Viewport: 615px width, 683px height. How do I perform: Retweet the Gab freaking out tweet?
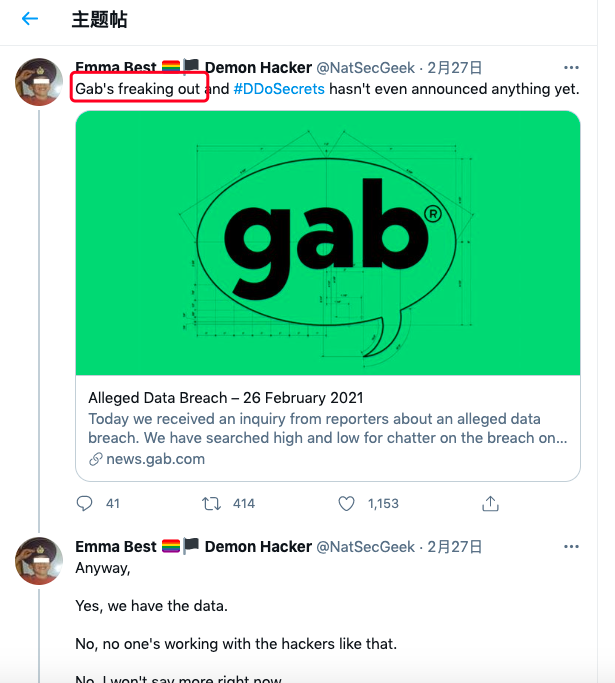point(211,504)
